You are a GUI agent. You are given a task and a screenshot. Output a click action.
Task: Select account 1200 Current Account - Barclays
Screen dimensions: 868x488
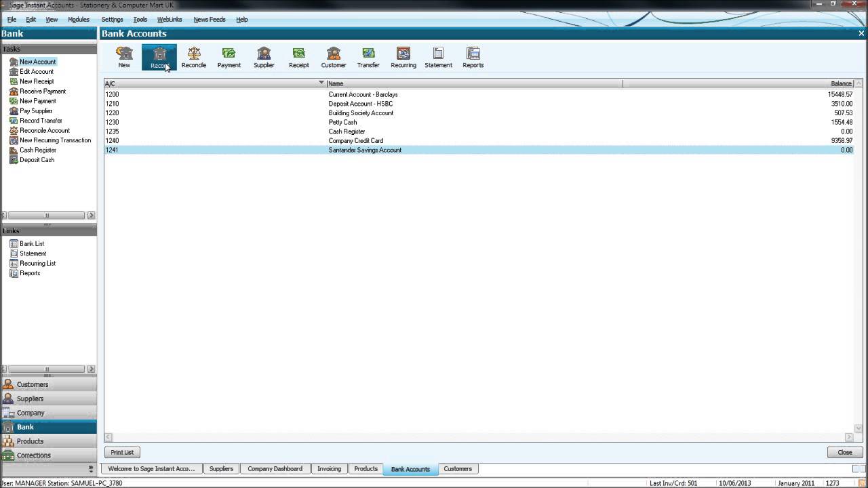478,95
